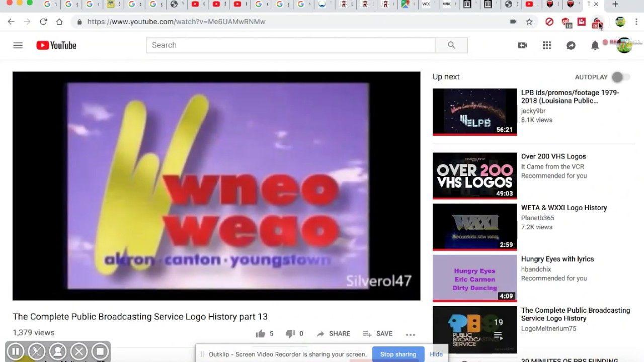Open the create video camera icon
644x362 pixels.
(x=523, y=45)
